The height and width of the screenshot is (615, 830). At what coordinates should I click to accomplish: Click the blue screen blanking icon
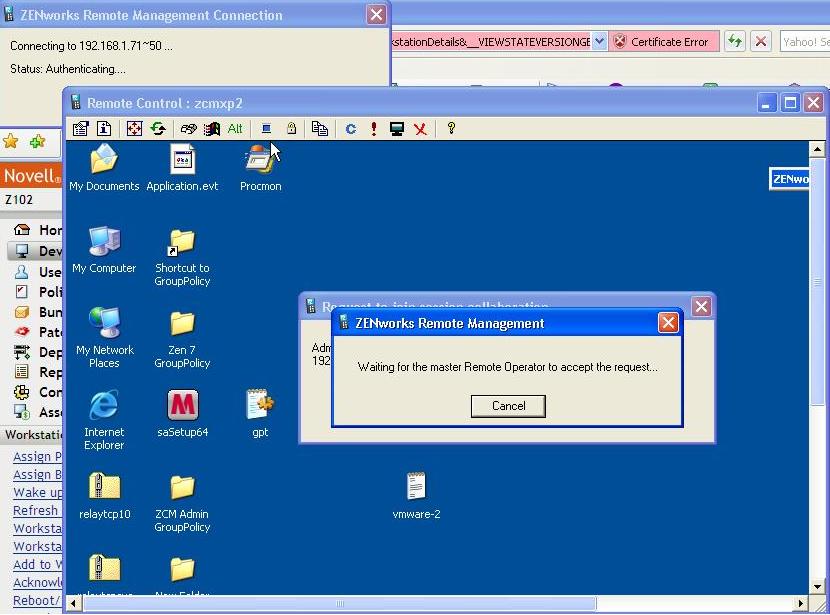click(266, 129)
